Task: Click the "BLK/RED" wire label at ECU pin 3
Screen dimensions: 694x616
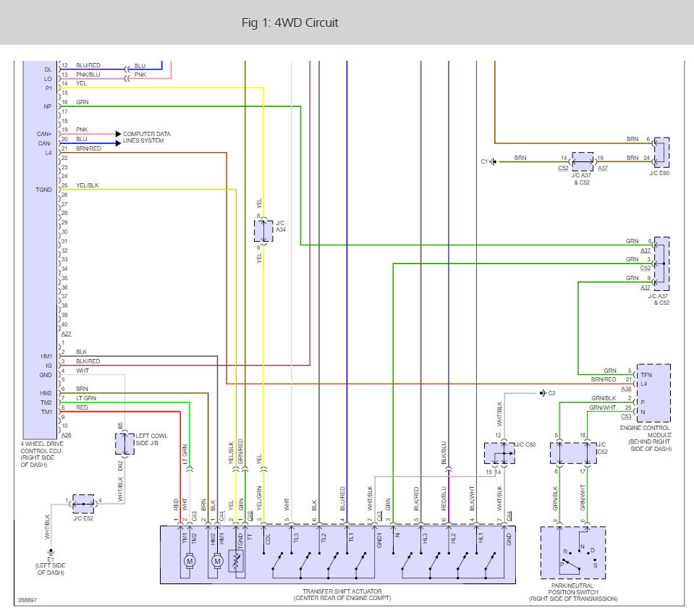Action: coord(88,361)
